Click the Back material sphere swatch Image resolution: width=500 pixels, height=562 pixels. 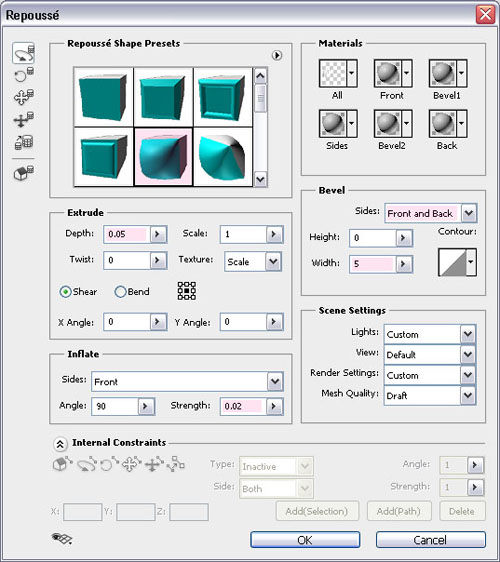442,124
